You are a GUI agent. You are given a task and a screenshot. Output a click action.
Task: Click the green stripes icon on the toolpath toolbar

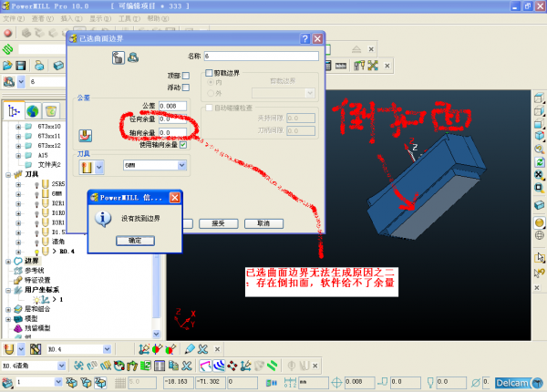[x=272, y=366]
